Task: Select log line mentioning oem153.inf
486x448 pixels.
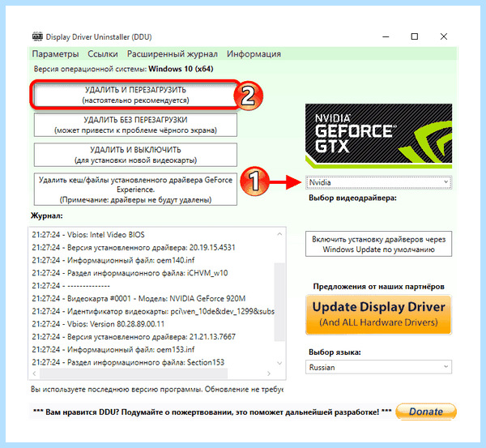Action: click(113, 349)
